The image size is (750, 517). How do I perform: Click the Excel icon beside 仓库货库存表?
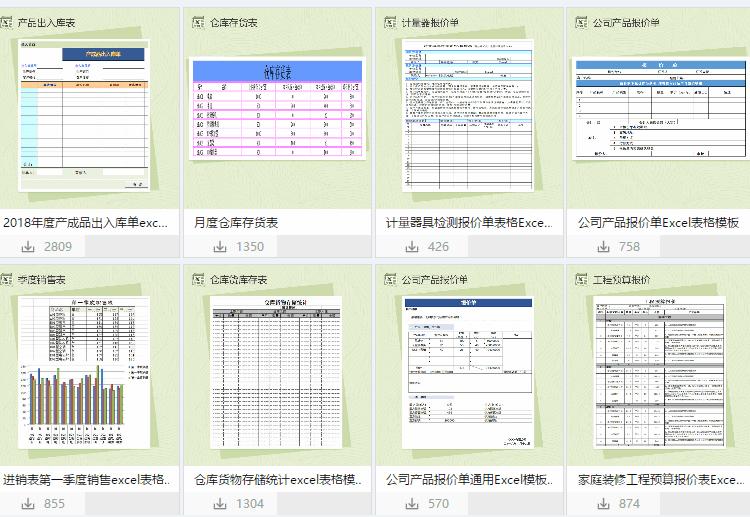(x=198, y=279)
